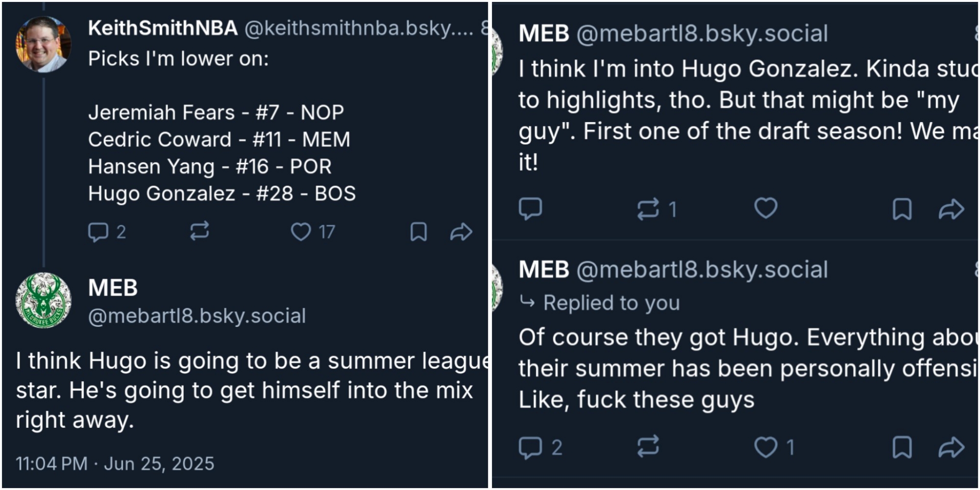
Task: Repost "Of course they got Hugo" post
Action: [648, 447]
